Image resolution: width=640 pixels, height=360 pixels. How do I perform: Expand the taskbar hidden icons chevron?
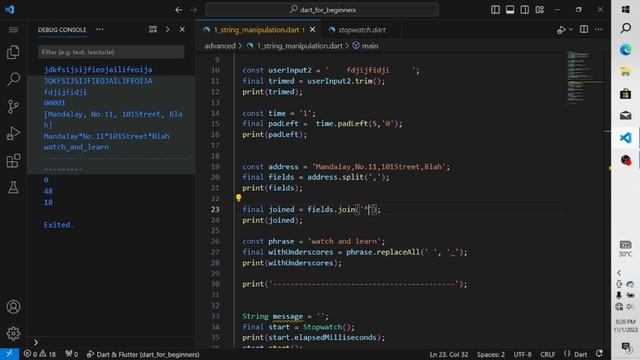(619, 273)
